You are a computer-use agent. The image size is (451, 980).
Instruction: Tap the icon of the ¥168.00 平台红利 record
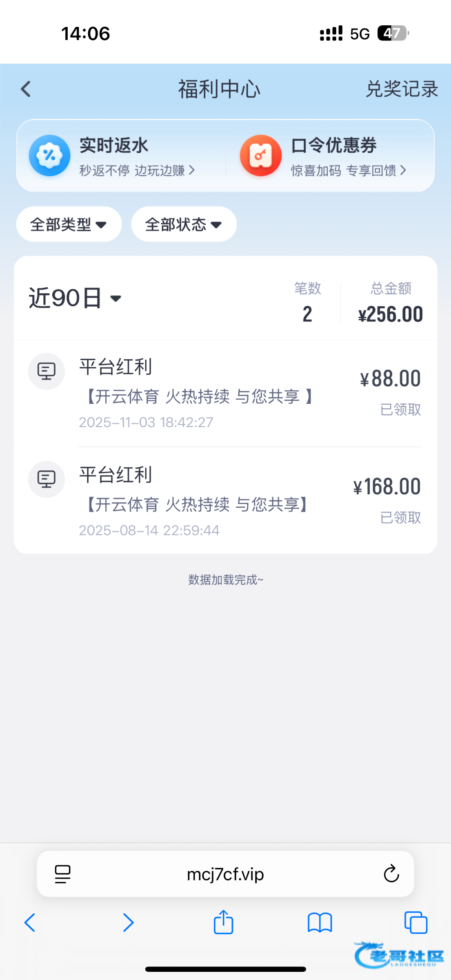[x=47, y=479]
